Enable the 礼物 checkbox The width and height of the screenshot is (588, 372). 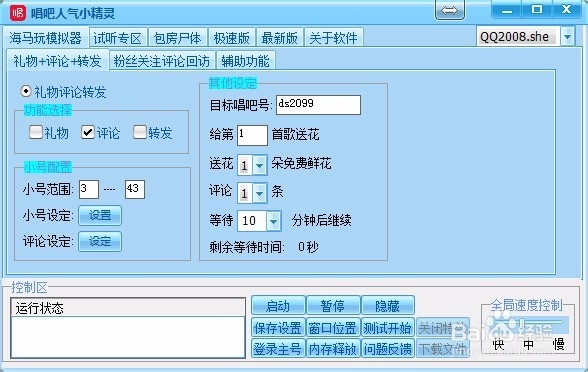point(36,132)
